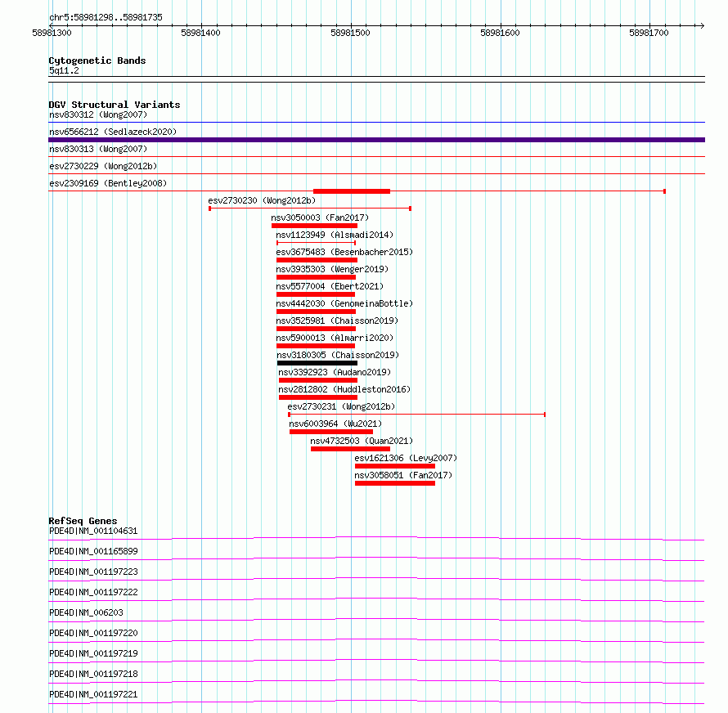728x713 pixels.
Task: Open nsv3392923 (Audano2019) variant
Action: pyautogui.click(x=335, y=372)
